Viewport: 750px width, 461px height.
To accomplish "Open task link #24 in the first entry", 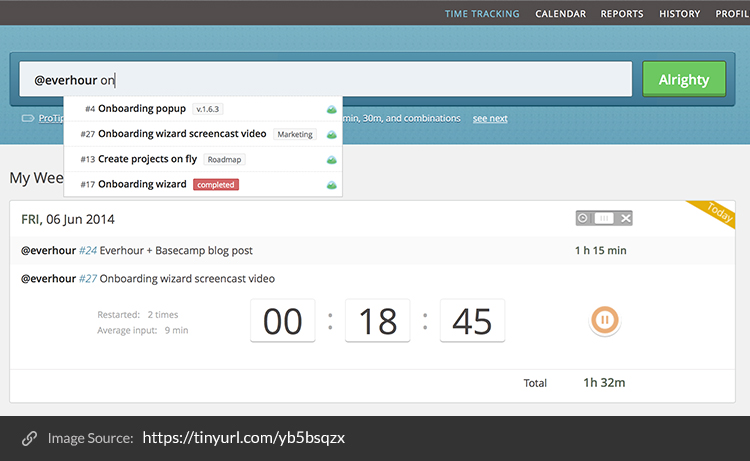I will pos(88,251).
